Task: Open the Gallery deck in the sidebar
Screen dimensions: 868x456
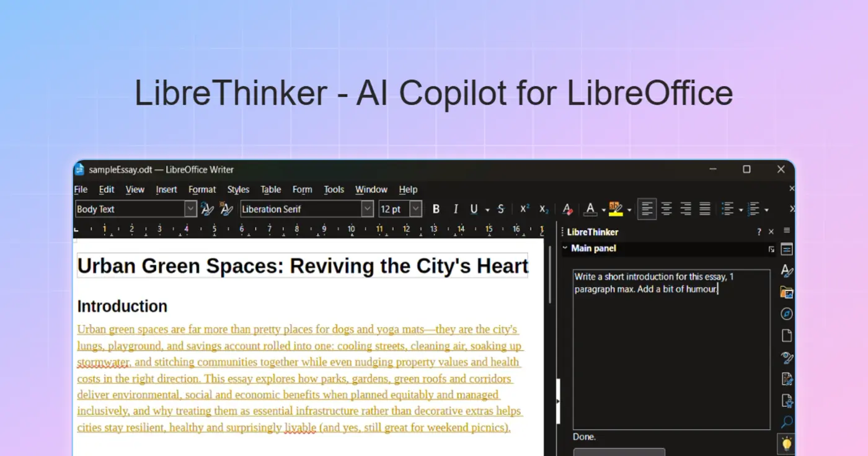Action: [786, 292]
